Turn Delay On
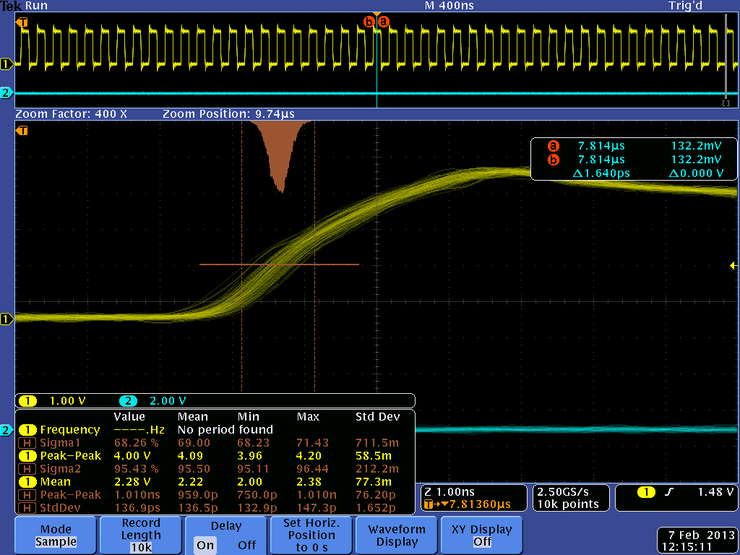Screen dimensions: 740x555 click(205, 545)
